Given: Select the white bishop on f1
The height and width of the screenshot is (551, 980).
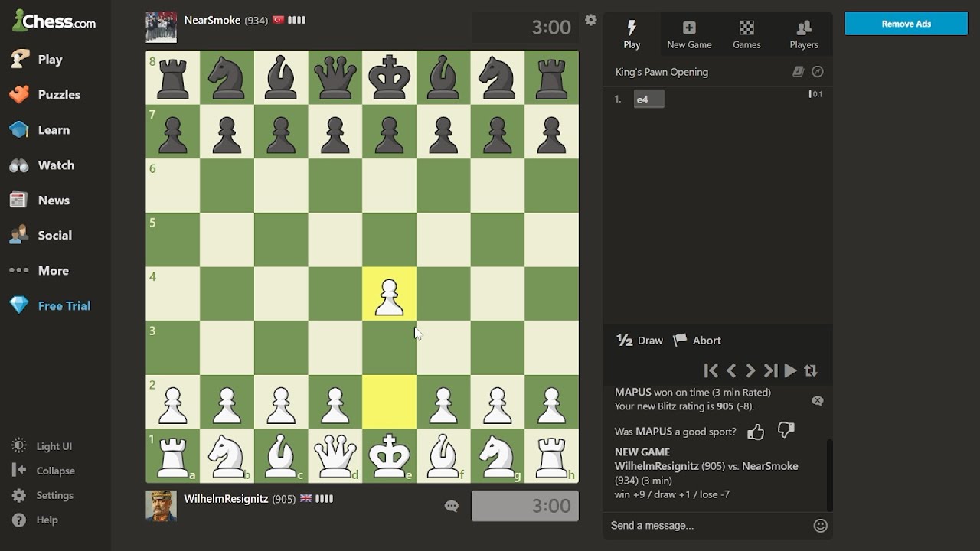Looking at the screenshot, I should (443, 456).
